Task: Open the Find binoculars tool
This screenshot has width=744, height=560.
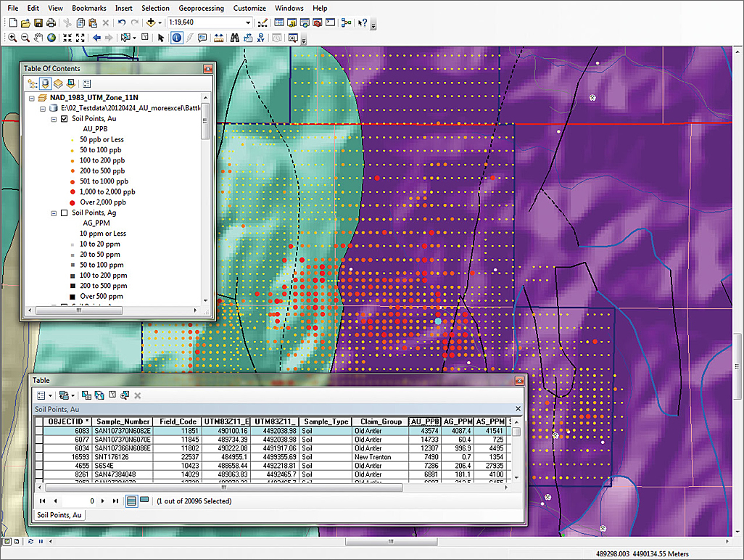Action: [x=235, y=38]
